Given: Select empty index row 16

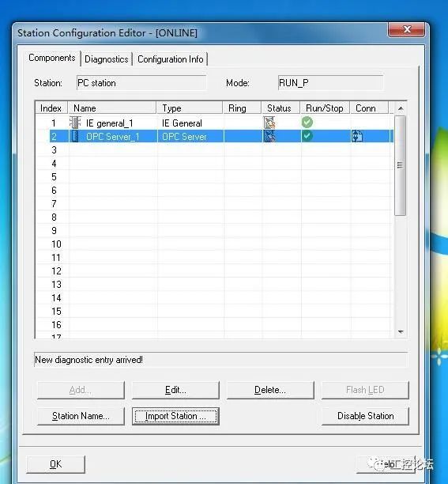Looking at the screenshot, I should (x=56, y=325).
